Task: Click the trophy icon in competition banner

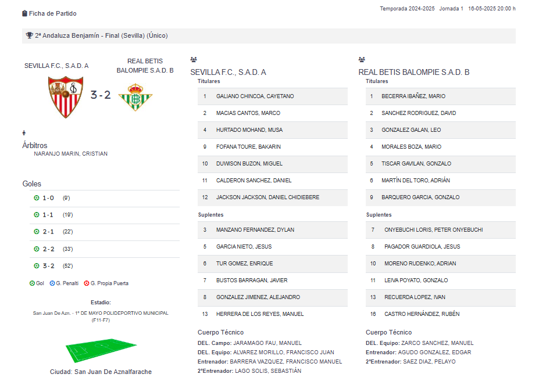Action: 30,35
